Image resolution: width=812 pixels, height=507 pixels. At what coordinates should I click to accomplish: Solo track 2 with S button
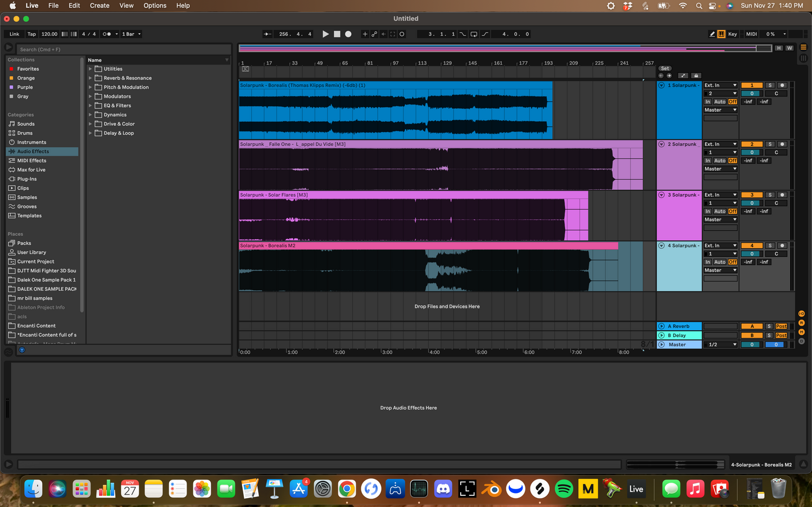click(770, 144)
